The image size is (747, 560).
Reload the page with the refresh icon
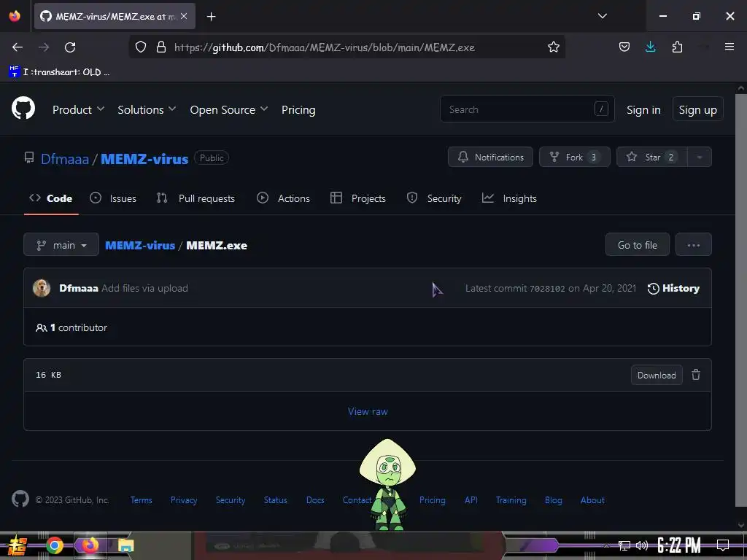pyautogui.click(x=70, y=47)
